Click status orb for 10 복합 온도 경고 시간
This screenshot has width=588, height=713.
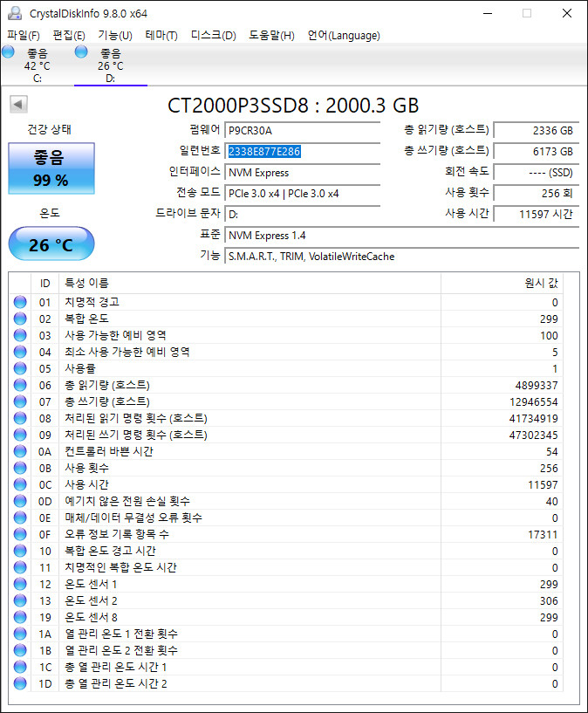point(20,551)
